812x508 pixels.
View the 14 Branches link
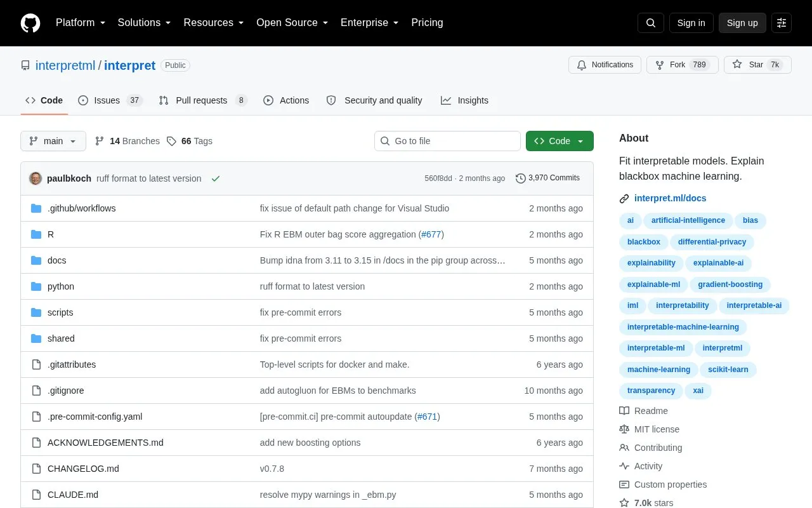point(128,141)
